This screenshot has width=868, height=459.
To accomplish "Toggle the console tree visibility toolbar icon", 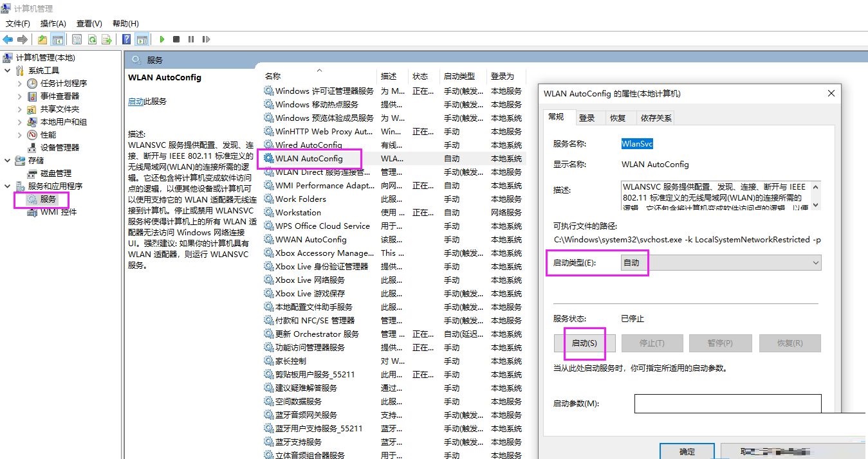I will tap(58, 39).
